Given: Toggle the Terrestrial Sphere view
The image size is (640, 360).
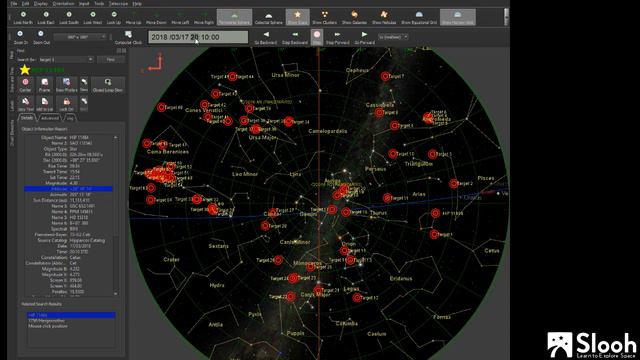Looking at the screenshot, I should pyautogui.click(x=234, y=17).
